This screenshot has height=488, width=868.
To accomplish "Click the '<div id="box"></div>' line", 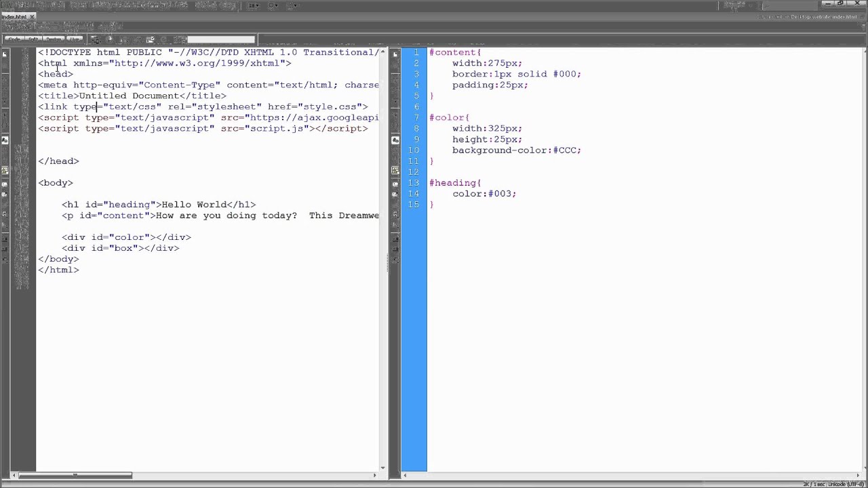I will point(120,248).
